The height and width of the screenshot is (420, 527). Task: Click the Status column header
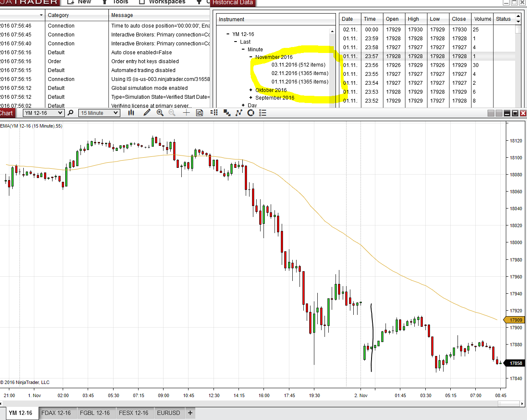(504, 19)
